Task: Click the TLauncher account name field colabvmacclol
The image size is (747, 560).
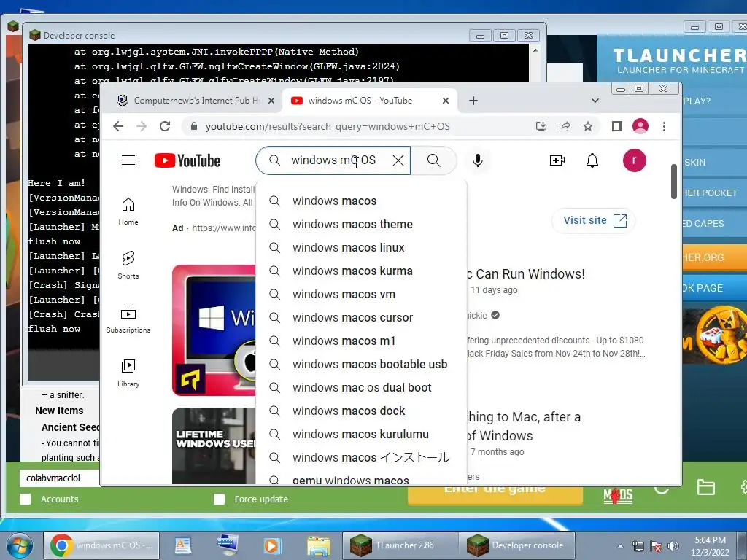Action: coord(60,478)
